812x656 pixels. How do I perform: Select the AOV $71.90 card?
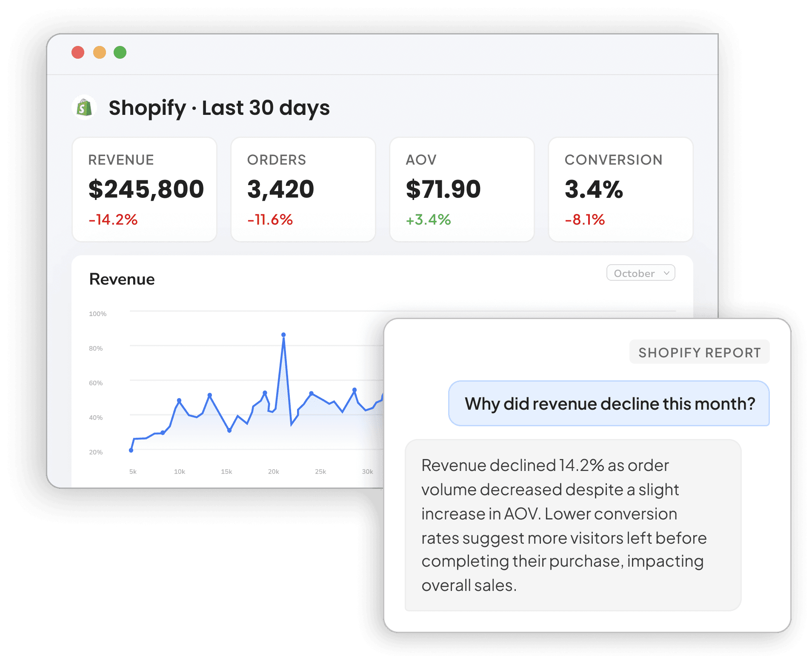462,189
